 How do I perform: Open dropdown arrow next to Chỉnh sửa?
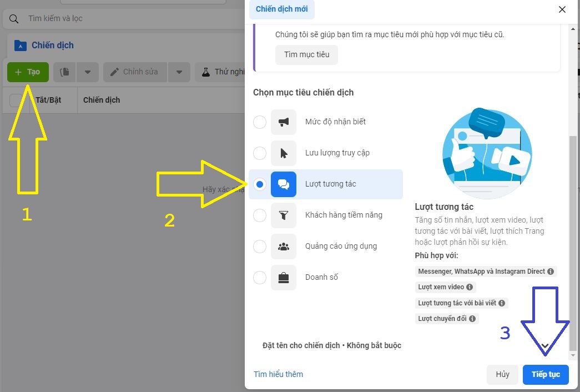(179, 72)
